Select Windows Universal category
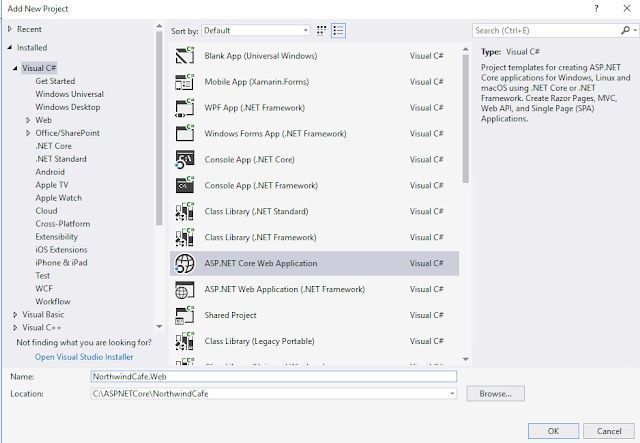This screenshot has height=443, width=640. coord(69,94)
